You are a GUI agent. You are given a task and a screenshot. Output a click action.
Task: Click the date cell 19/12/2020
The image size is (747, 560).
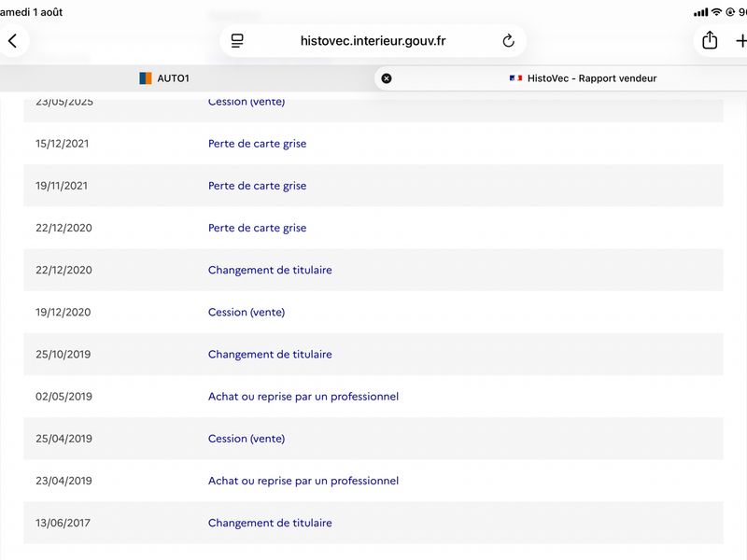point(63,312)
